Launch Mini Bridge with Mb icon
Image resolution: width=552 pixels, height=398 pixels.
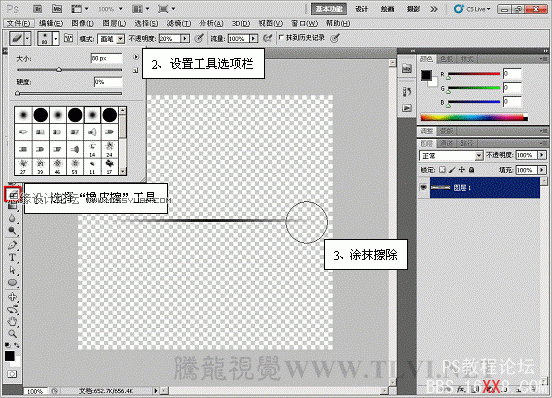point(57,9)
